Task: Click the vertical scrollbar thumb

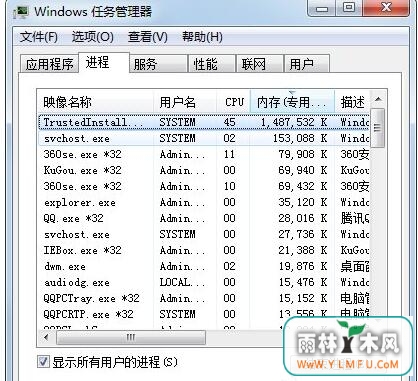Action: [x=378, y=128]
